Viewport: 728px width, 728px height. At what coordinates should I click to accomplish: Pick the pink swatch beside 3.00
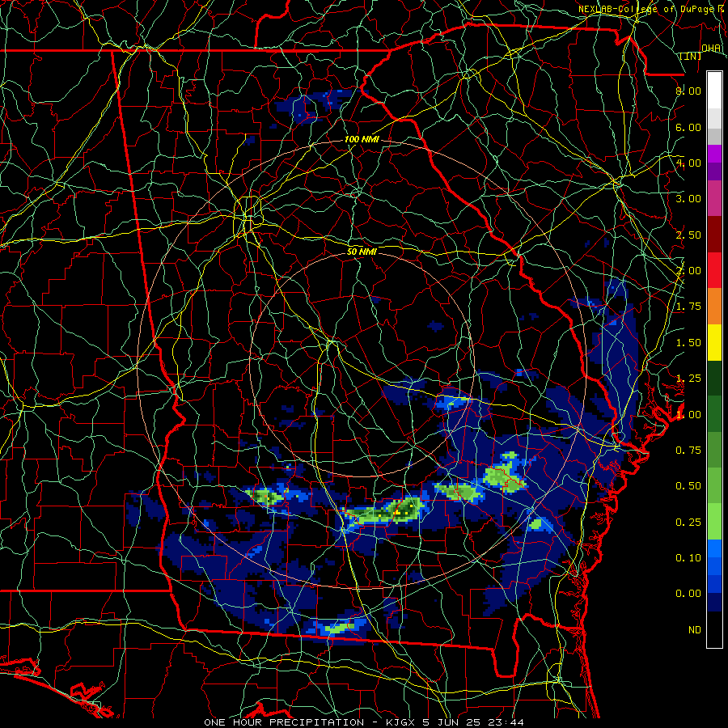coord(714,198)
